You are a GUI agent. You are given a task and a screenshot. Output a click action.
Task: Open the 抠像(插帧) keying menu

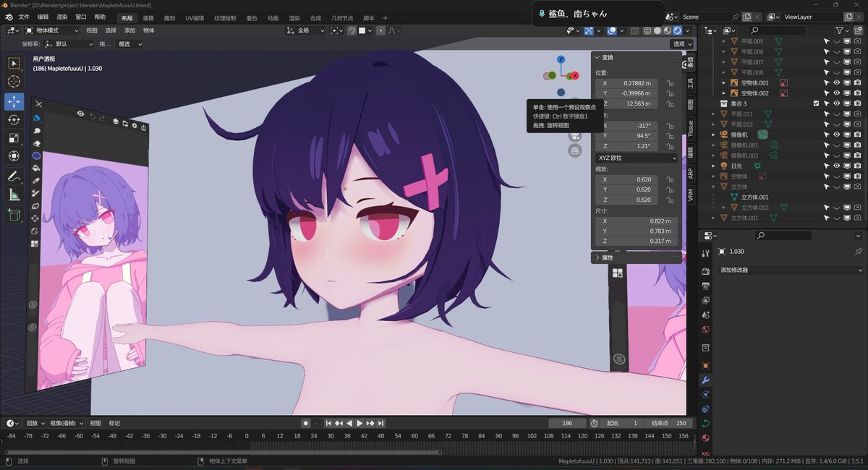click(x=67, y=423)
